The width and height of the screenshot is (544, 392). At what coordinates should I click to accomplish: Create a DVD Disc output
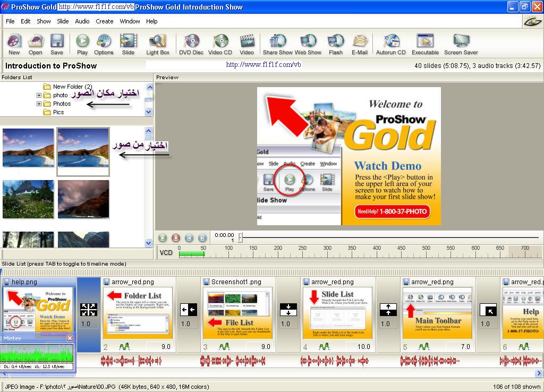pos(191,44)
